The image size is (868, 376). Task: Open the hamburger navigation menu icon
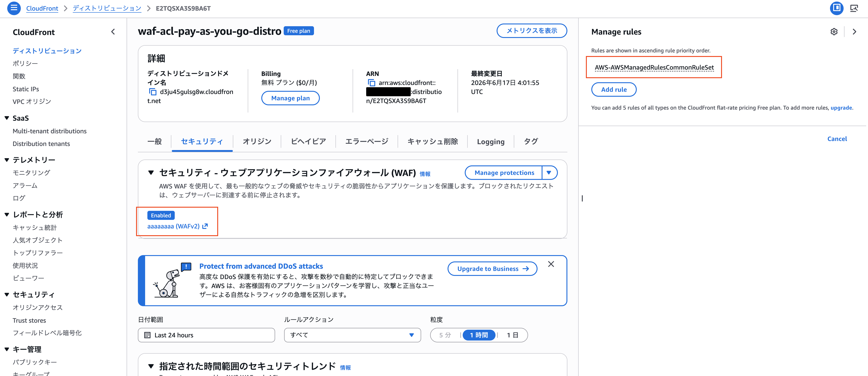tap(14, 8)
